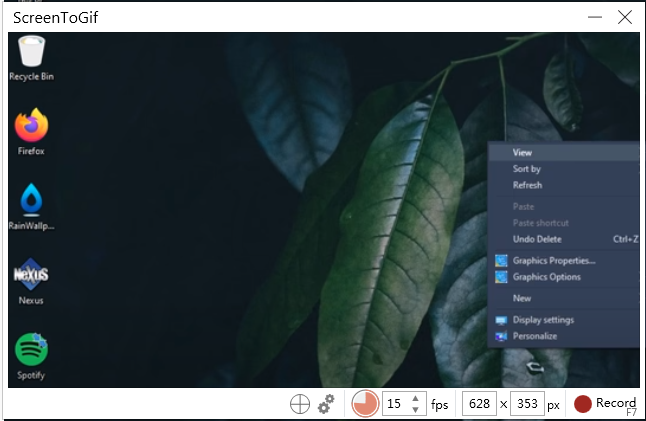The image size is (646, 421).
Task: Open the Sort by submenu
Action: pyautogui.click(x=564, y=169)
